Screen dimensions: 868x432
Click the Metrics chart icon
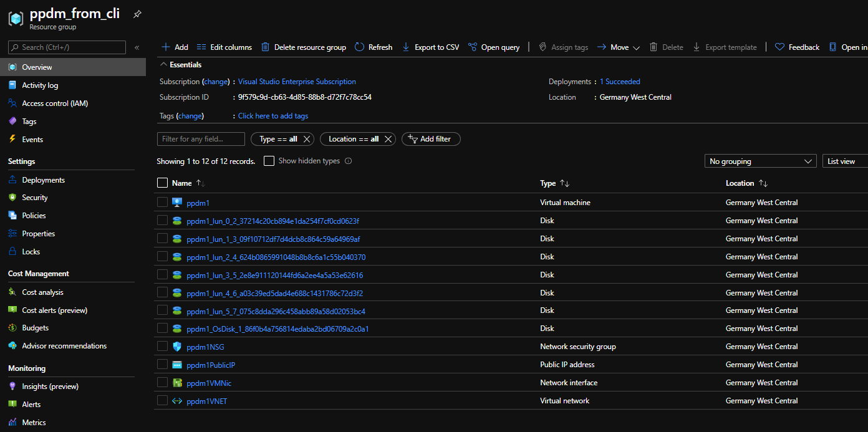(12, 423)
